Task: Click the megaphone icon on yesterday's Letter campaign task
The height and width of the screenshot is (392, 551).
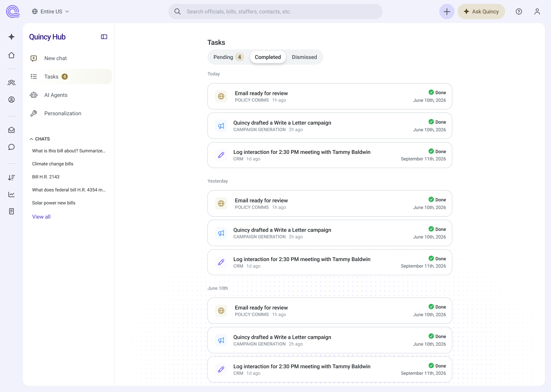Action: (221, 233)
